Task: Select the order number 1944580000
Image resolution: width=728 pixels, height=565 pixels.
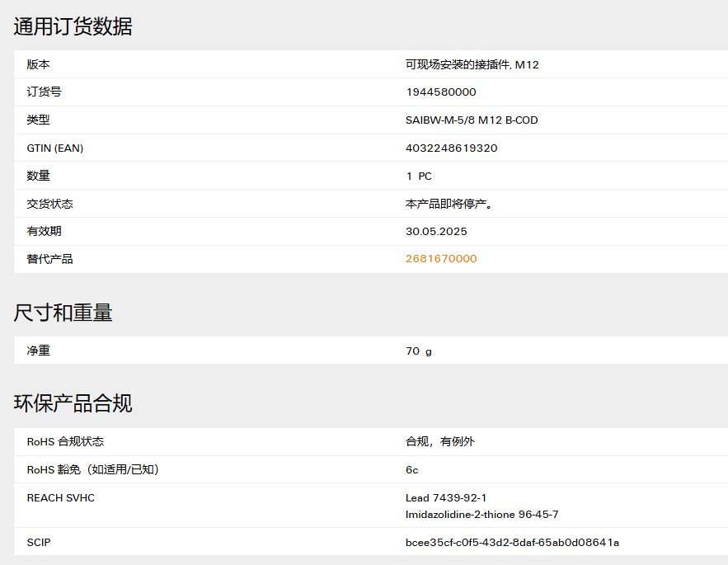Action: coord(440,92)
